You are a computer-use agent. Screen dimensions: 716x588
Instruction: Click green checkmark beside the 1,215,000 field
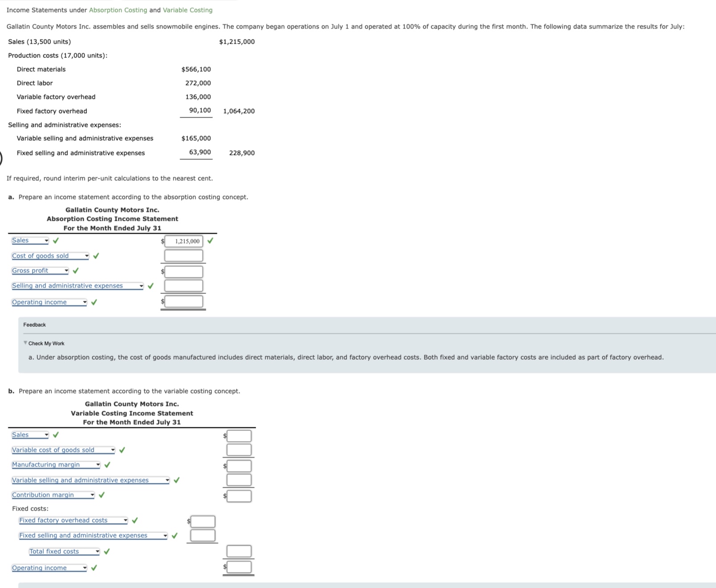(210, 241)
